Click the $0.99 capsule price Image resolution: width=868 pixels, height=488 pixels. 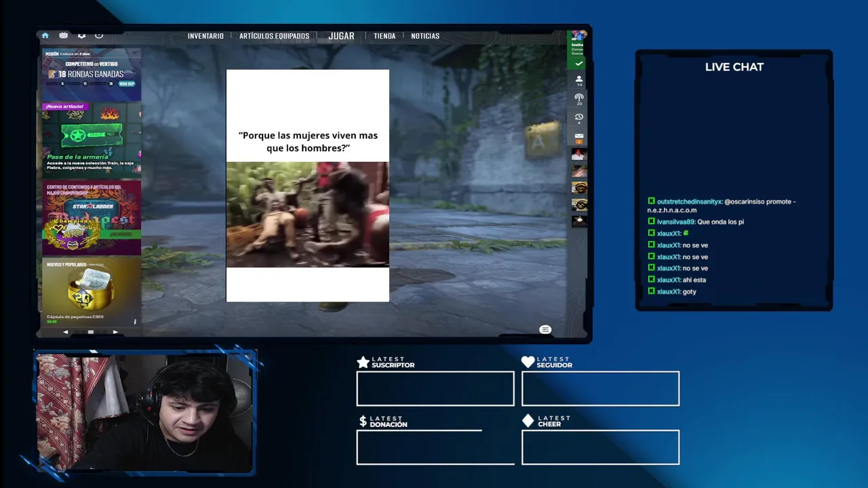[x=52, y=322]
